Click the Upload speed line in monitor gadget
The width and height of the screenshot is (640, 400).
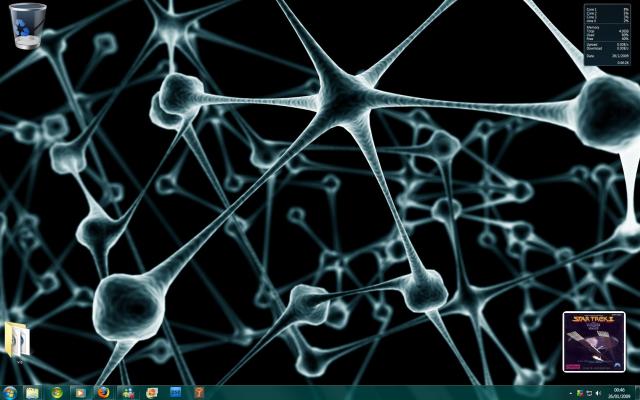[608, 44]
